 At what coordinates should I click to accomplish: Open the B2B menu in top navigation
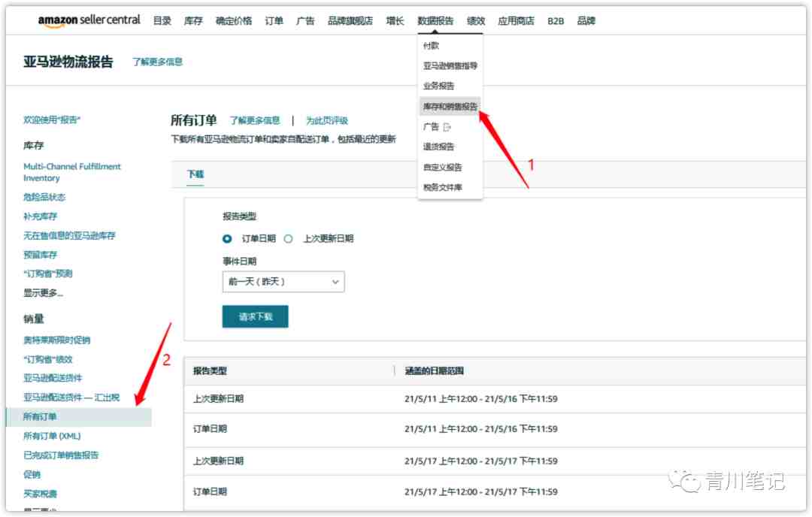[556, 21]
